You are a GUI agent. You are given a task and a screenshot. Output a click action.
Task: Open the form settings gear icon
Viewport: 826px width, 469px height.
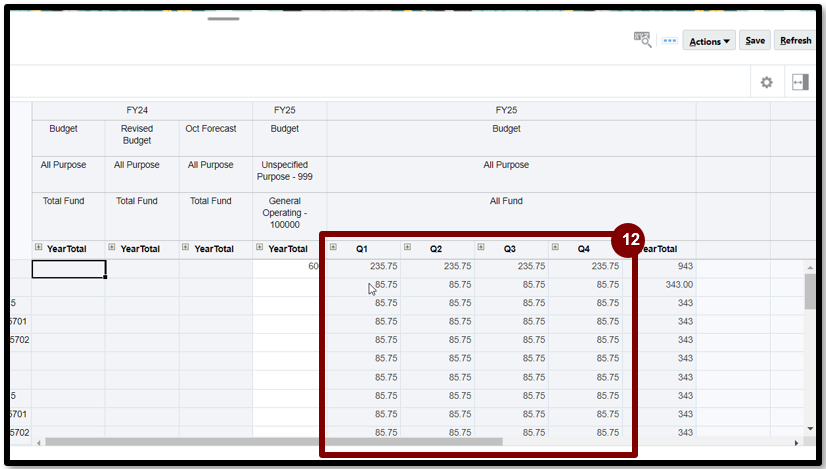point(766,82)
